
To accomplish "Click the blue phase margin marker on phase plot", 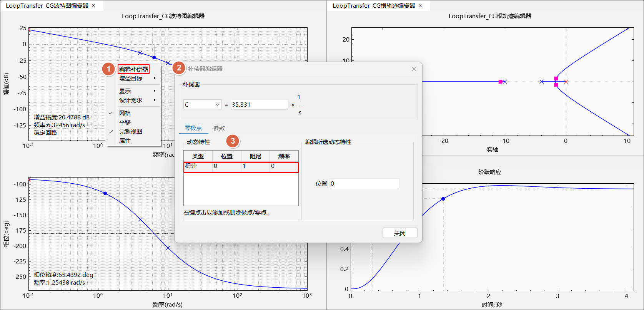I will [x=105, y=193].
